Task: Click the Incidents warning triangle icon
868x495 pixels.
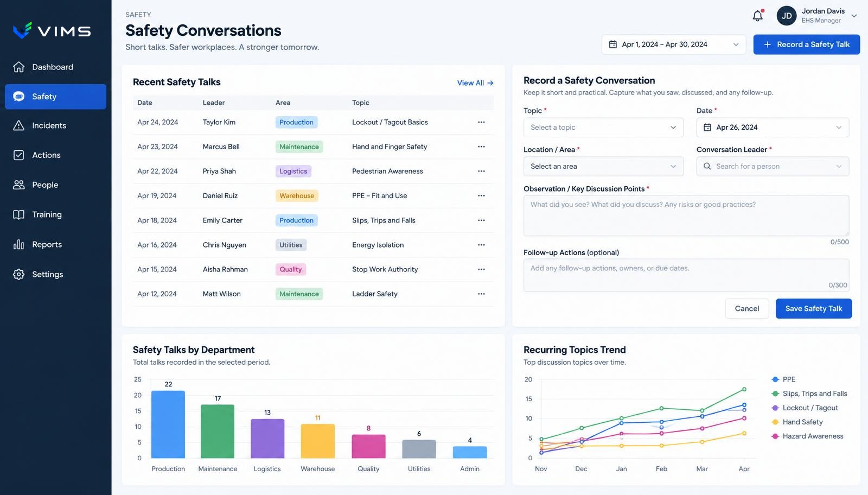Action: (19, 125)
